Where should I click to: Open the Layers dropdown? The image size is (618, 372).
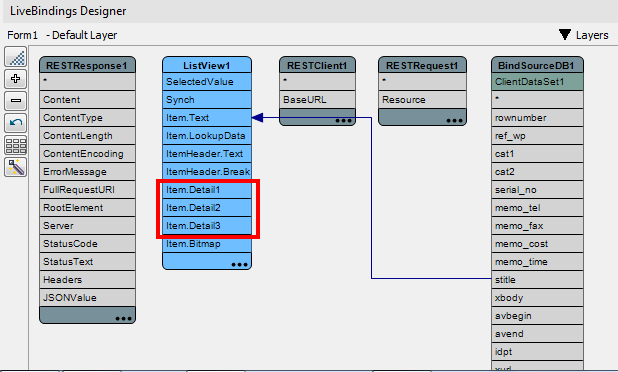(x=584, y=35)
